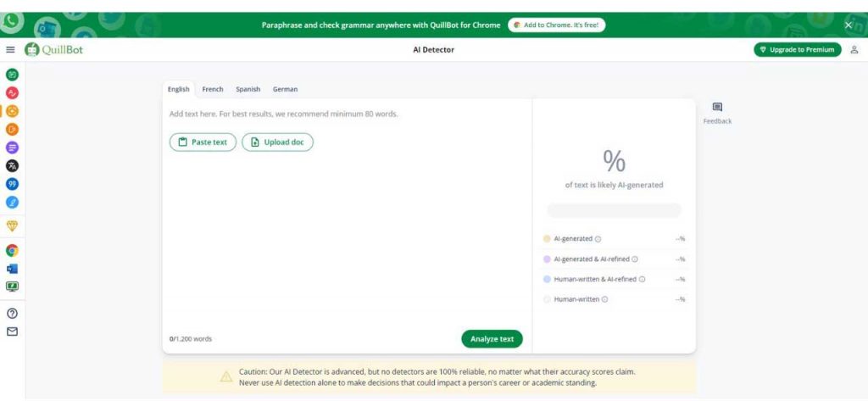Open the Help question mark icon
The width and height of the screenshot is (868, 401).
(x=12, y=313)
